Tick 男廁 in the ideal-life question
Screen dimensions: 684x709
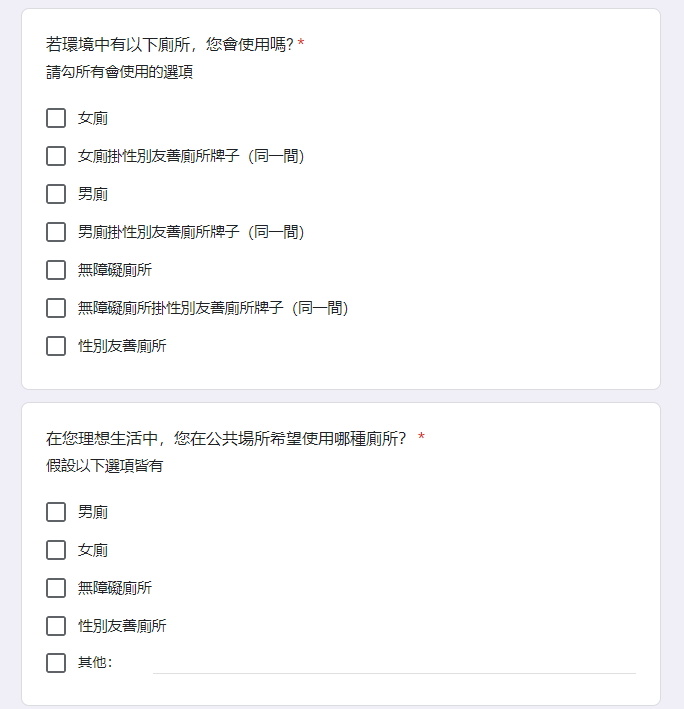(x=56, y=512)
